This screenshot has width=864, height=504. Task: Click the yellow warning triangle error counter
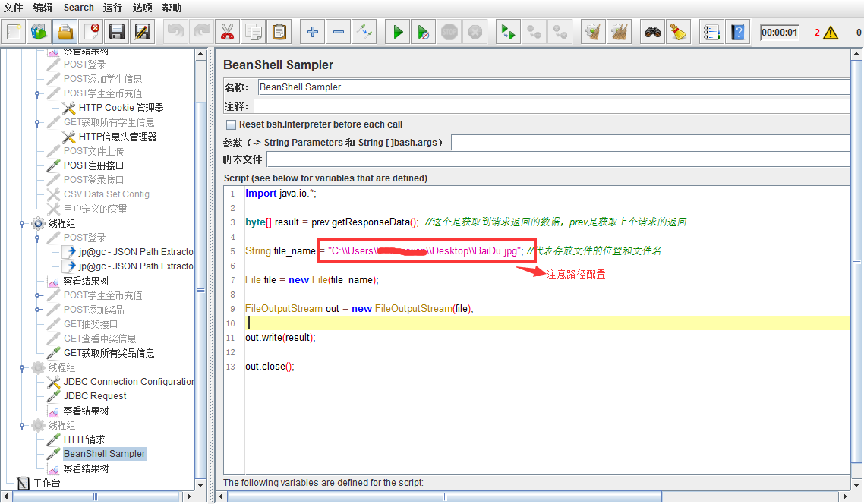click(831, 33)
